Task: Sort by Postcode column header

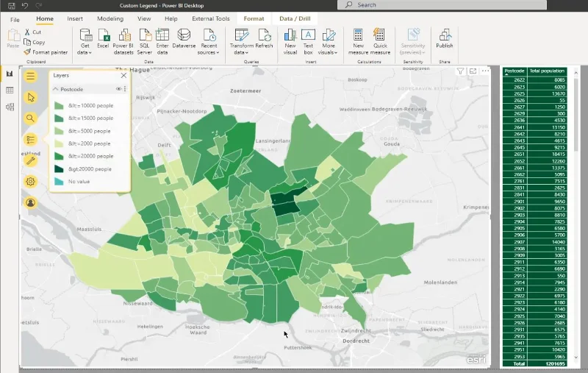Action: (514, 71)
